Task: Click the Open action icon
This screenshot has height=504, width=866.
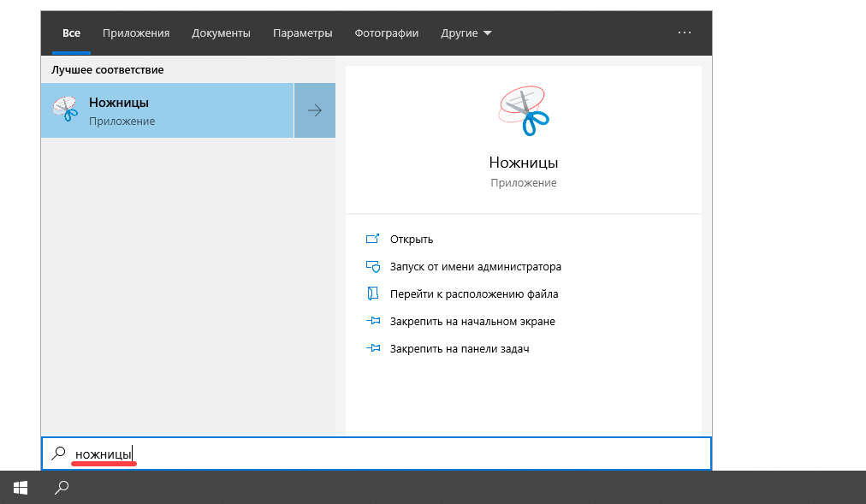Action: tap(372, 239)
